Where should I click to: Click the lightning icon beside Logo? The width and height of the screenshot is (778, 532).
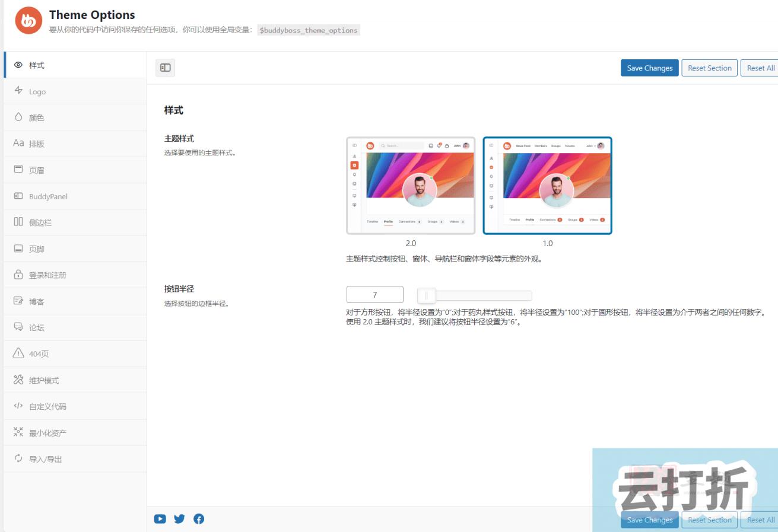click(18, 91)
